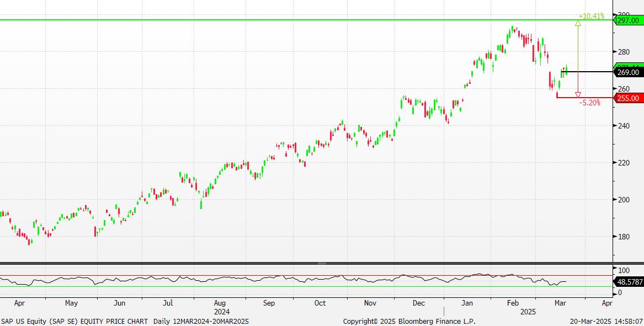Select the -5.20% downside annotation
This screenshot has height=326, width=644.
590,103
